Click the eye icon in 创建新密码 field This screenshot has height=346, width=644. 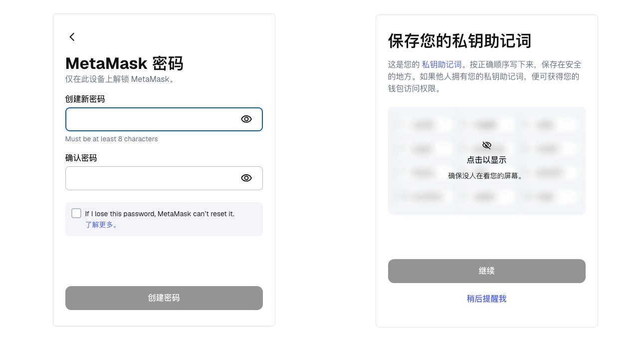point(246,119)
